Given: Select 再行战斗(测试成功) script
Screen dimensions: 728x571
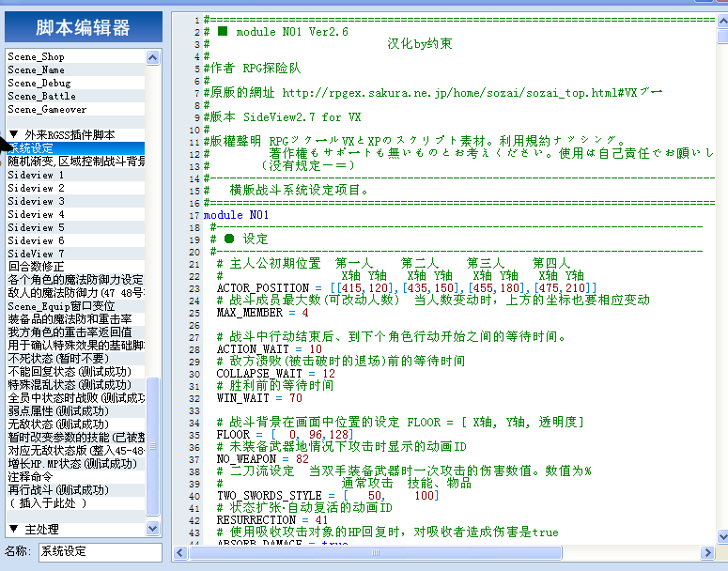Looking at the screenshot, I should click(x=76, y=489).
